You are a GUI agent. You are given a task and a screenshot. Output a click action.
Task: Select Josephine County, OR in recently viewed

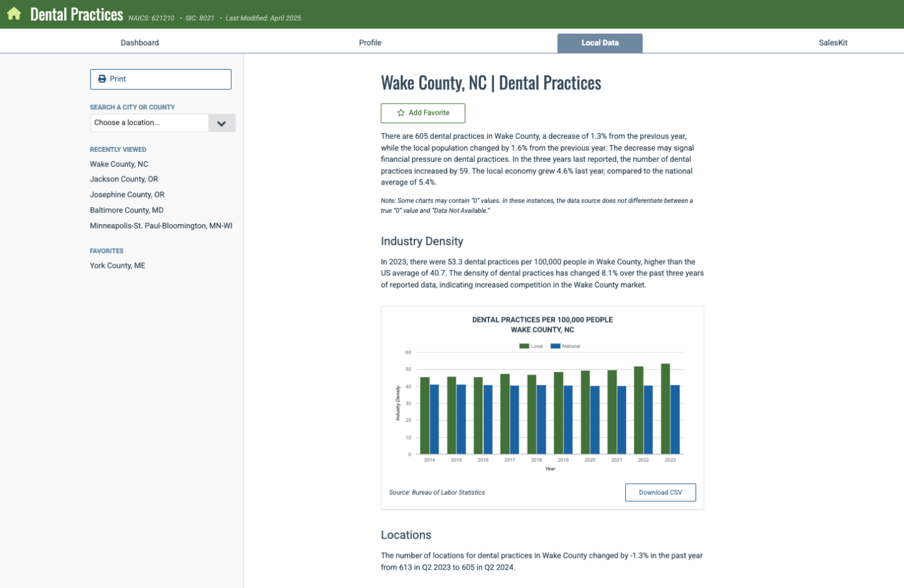coord(127,195)
